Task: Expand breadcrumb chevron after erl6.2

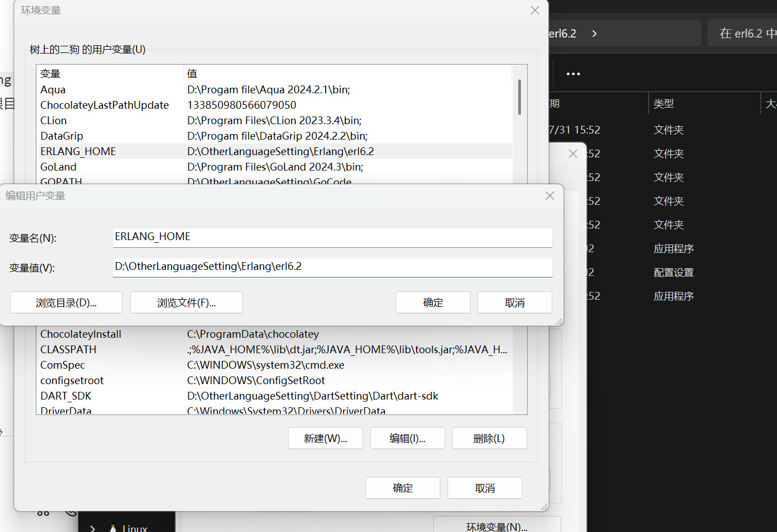Action: click(594, 34)
